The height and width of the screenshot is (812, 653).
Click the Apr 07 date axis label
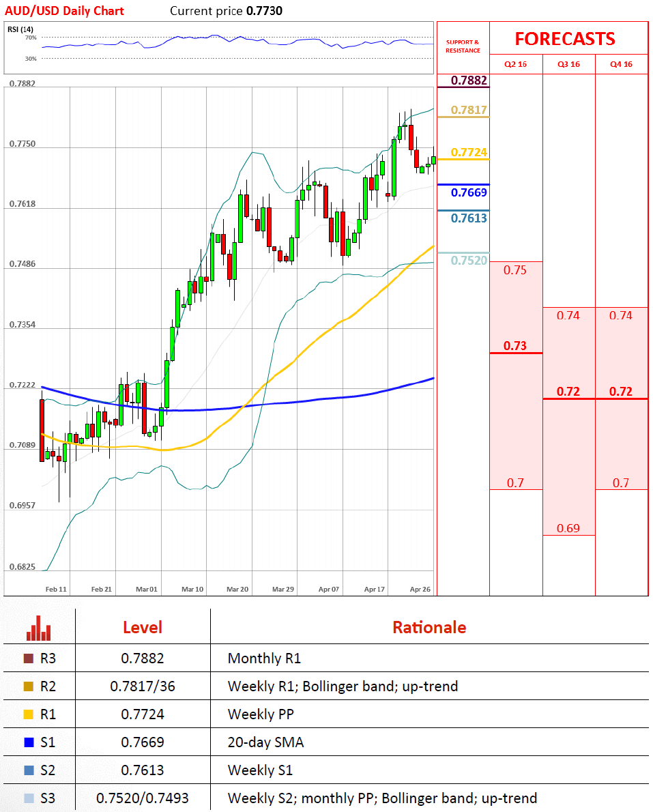click(x=329, y=590)
